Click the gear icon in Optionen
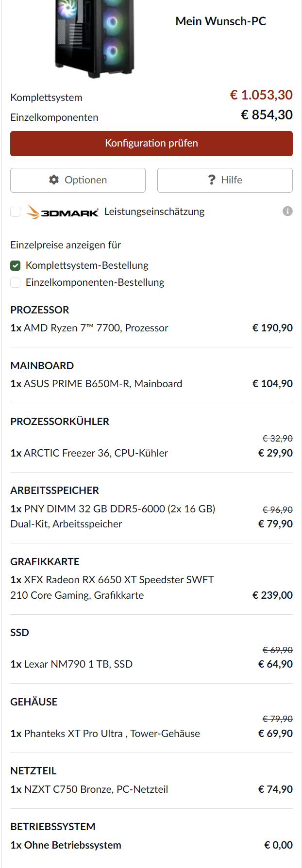Screen dimensions: 302x868 [x=54, y=180]
